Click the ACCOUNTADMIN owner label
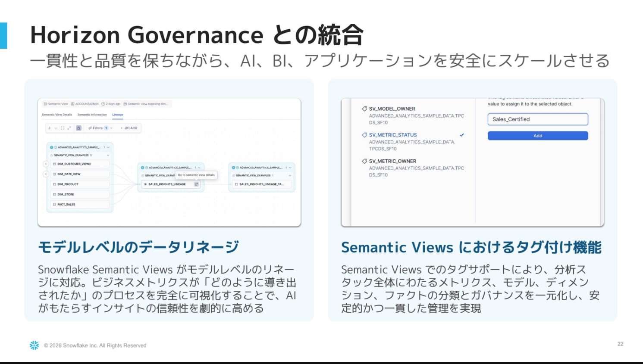The height and width of the screenshot is (364, 643). [x=85, y=104]
